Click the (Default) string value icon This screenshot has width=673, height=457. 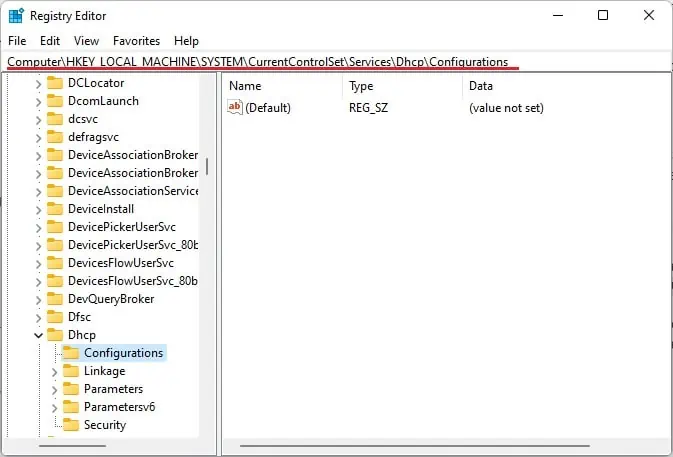(235, 107)
